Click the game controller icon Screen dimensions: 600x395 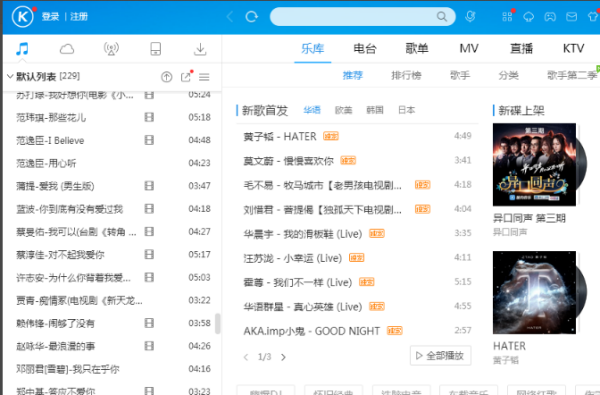coord(550,17)
